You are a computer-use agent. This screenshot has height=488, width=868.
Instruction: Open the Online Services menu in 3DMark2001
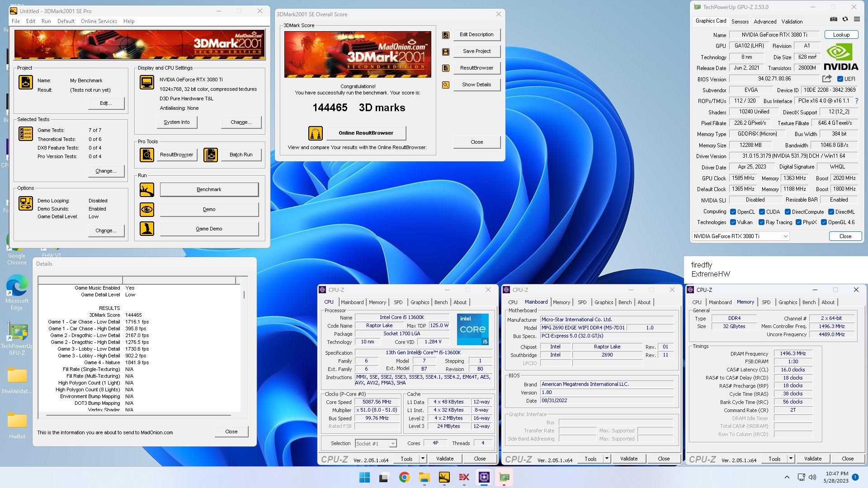click(99, 21)
